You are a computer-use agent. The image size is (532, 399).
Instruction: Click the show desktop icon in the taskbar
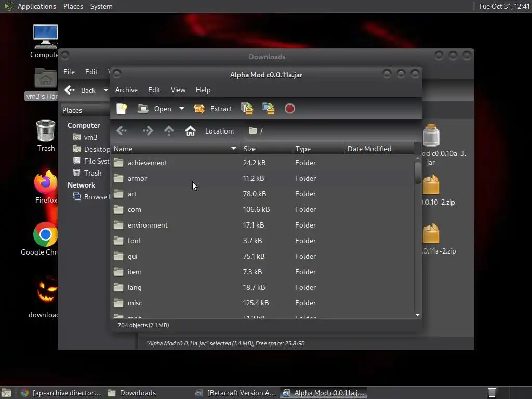pos(6,393)
